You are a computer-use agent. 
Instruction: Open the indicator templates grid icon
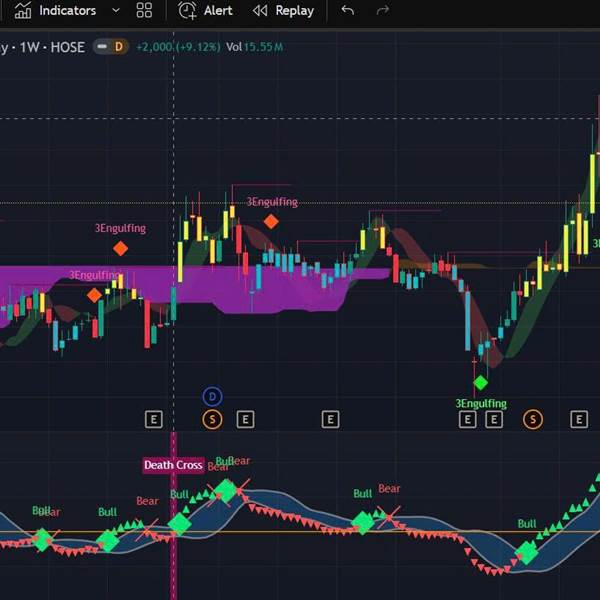pyautogui.click(x=144, y=11)
